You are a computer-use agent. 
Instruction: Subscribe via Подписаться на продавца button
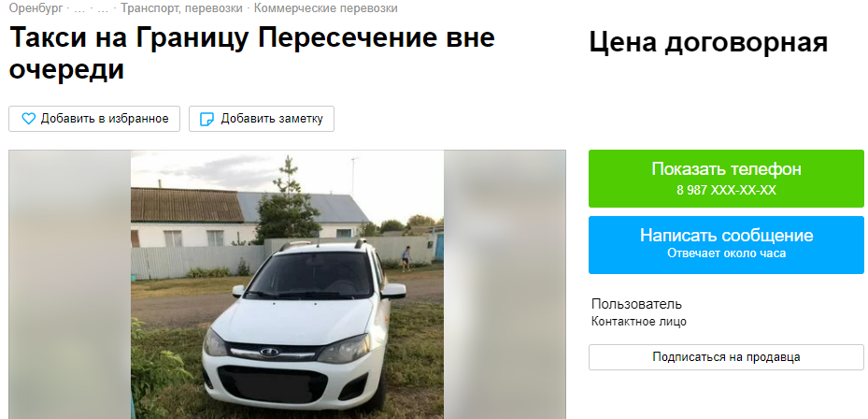pos(726,357)
